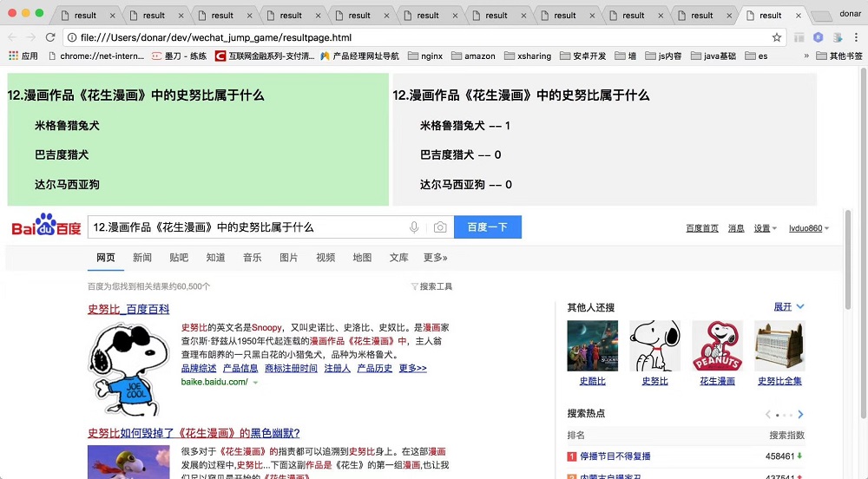This screenshot has width=868, height=479.
Task: Open the 史努比_百度百科 result link
Action: [x=128, y=309]
